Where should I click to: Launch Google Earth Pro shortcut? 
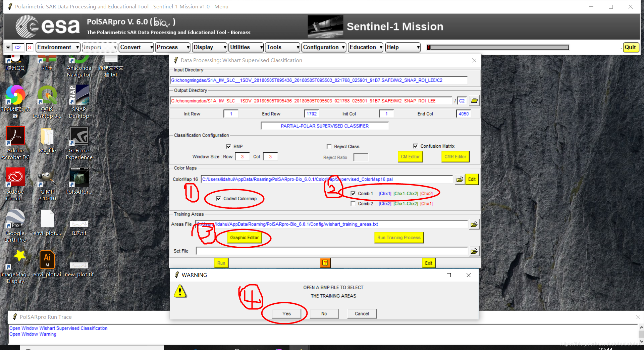pos(15,226)
